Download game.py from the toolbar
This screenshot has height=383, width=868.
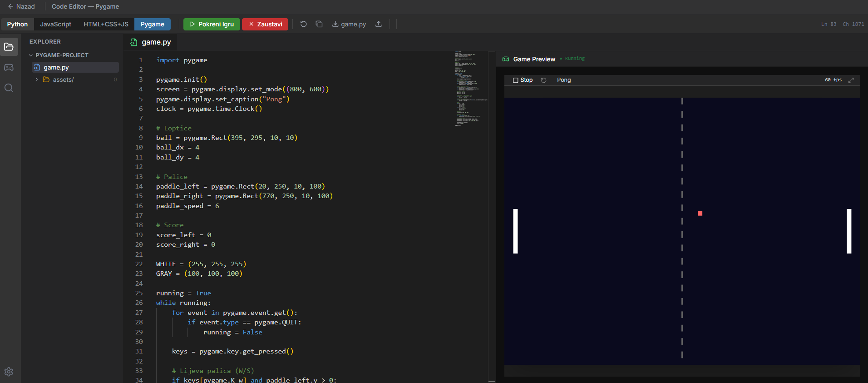(349, 24)
